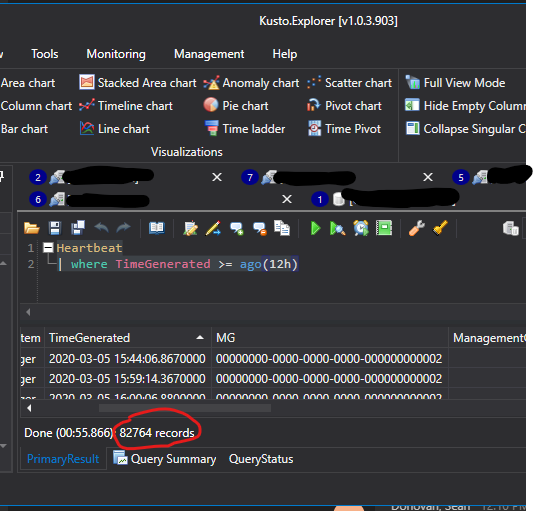Click Done (00:55.866) status text
The width and height of the screenshot is (535, 511).
[x=69, y=433]
